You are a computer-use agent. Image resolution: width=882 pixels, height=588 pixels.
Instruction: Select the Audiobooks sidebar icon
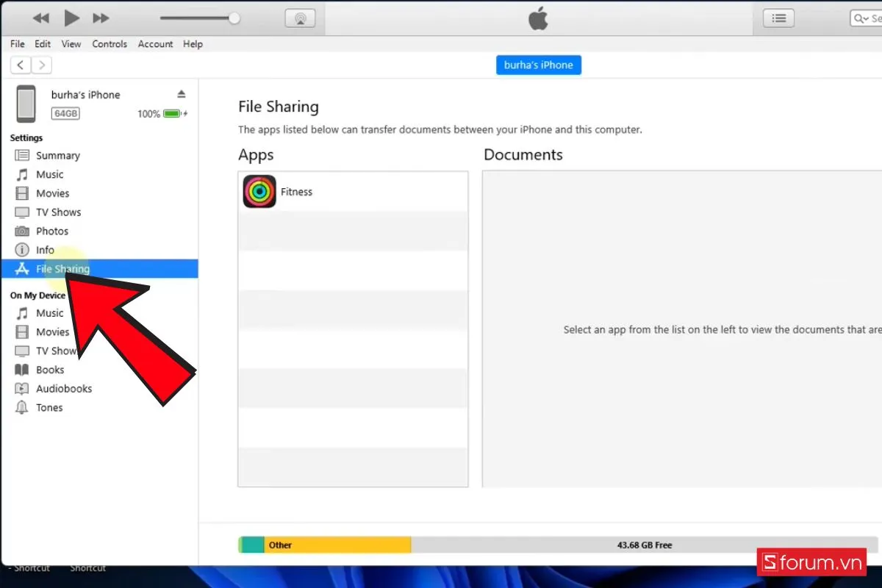[23, 388]
